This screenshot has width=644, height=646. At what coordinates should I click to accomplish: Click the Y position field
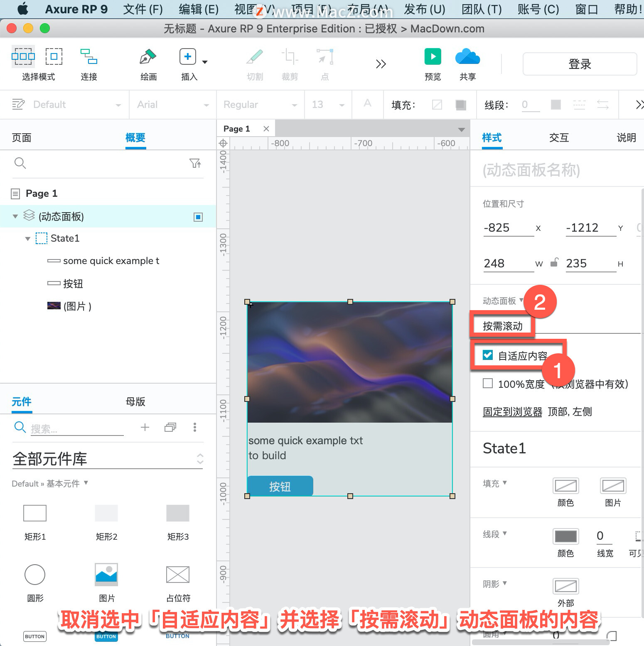tap(591, 228)
